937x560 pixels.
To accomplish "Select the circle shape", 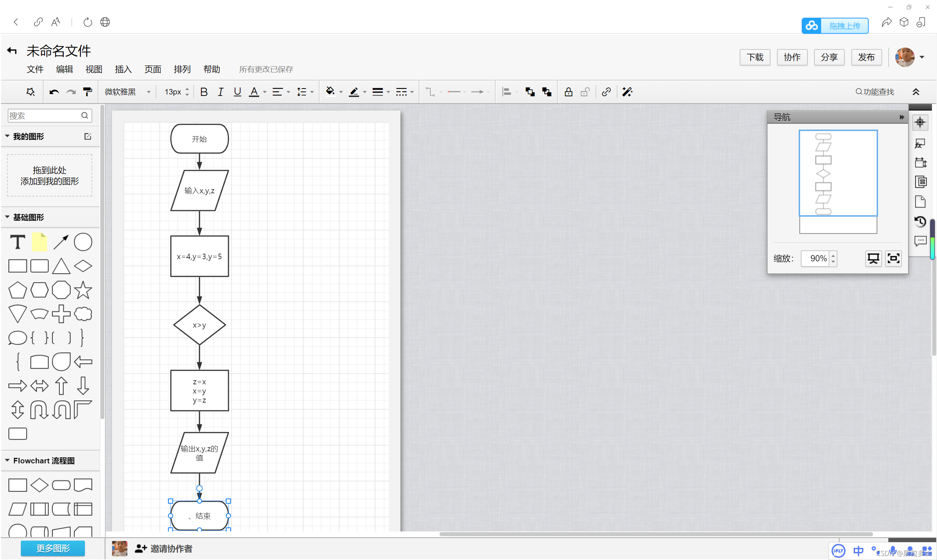I will click(83, 242).
